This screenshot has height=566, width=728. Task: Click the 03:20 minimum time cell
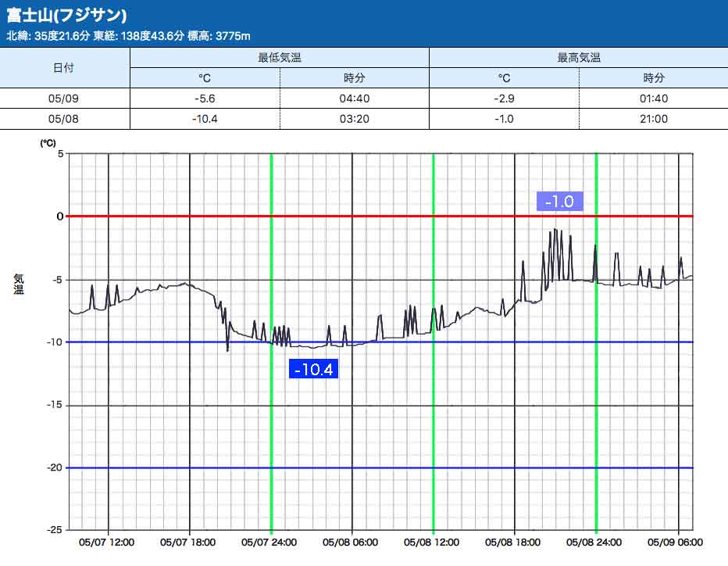(355, 119)
